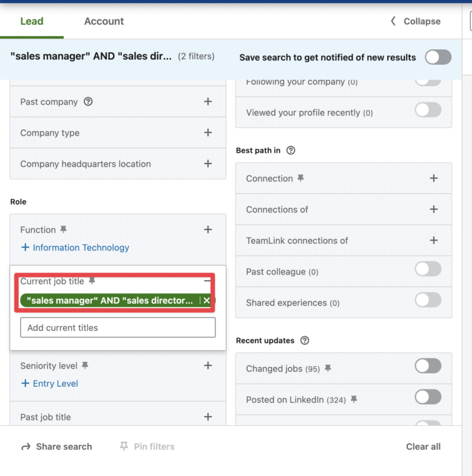Click the Add current titles input field

click(117, 328)
